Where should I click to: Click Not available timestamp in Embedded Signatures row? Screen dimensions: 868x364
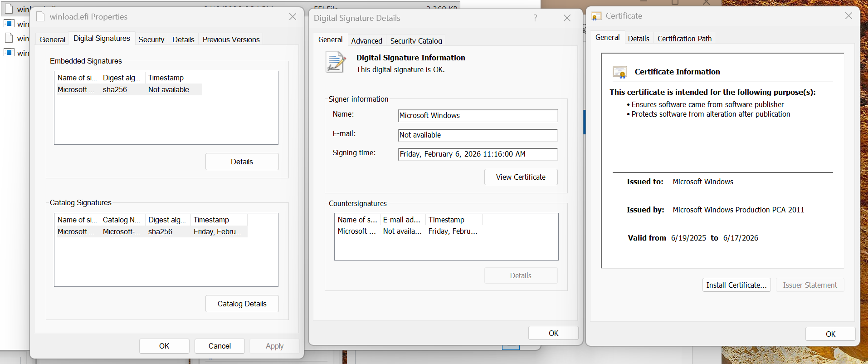tap(169, 89)
